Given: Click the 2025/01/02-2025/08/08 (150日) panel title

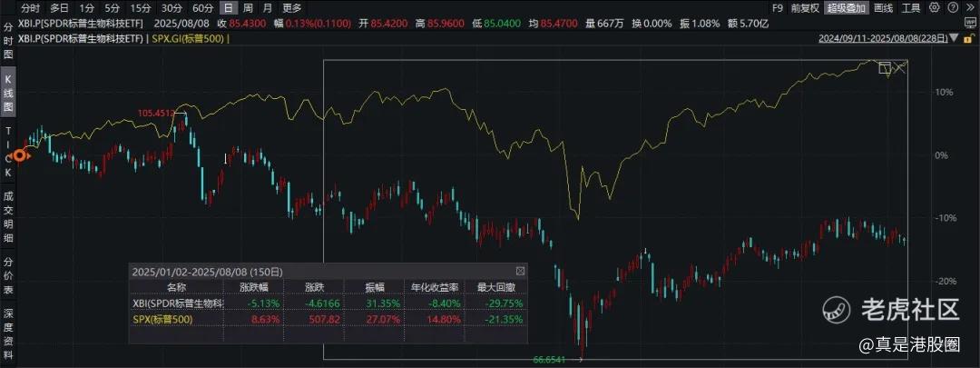Looking at the screenshot, I should tap(207, 272).
